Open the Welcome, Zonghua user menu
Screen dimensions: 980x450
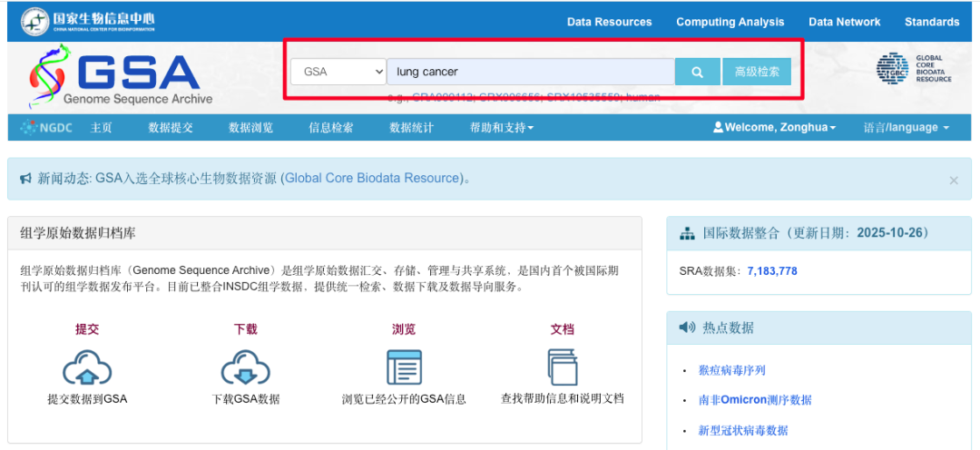pos(774,128)
